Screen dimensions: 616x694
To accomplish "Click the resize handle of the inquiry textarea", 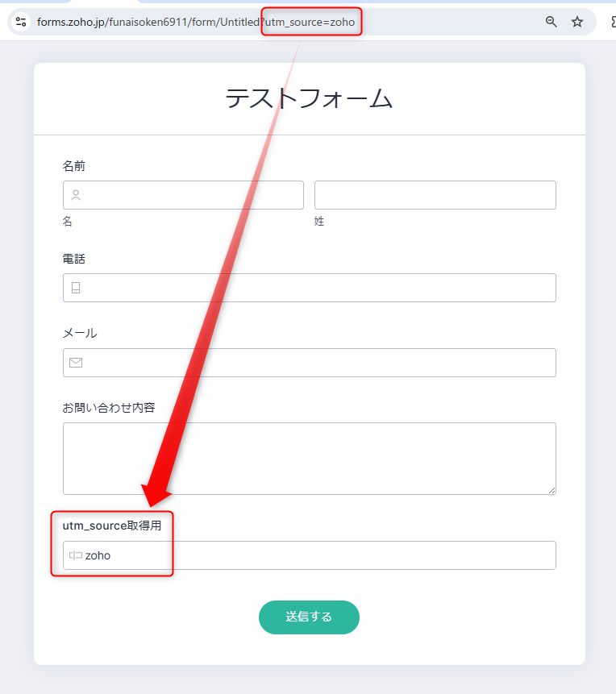I will pos(551,489).
